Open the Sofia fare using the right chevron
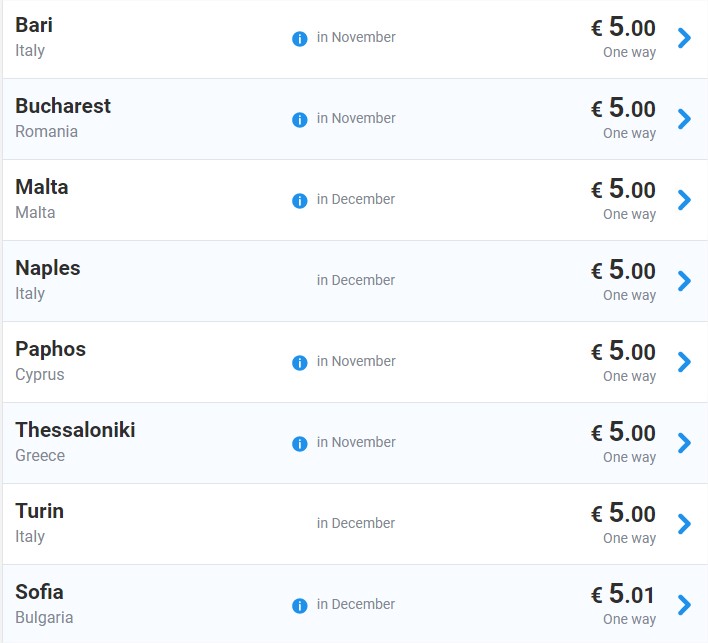Image resolution: width=708 pixels, height=643 pixels. (685, 605)
